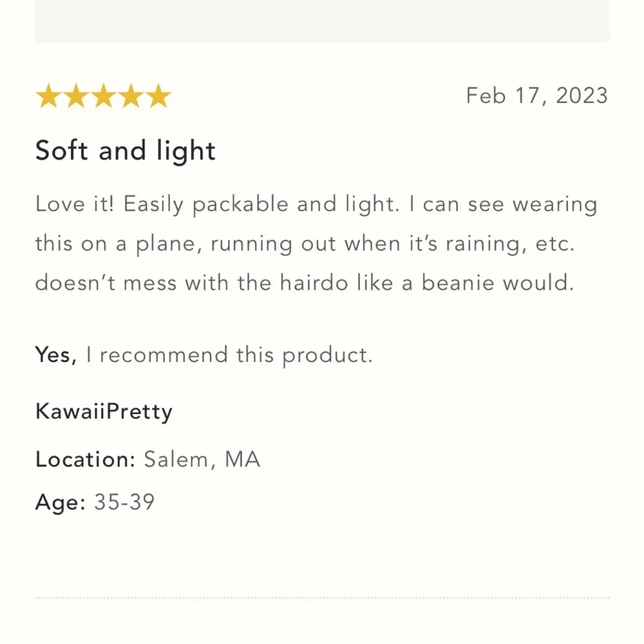
Task: Click the 'Age:' label
Action: (61, 502)
